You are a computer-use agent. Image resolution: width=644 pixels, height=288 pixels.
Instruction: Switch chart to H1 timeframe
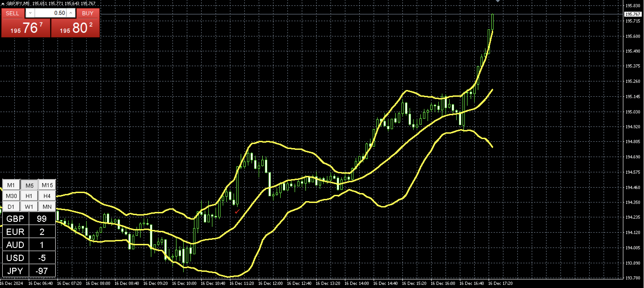(29, 196)
